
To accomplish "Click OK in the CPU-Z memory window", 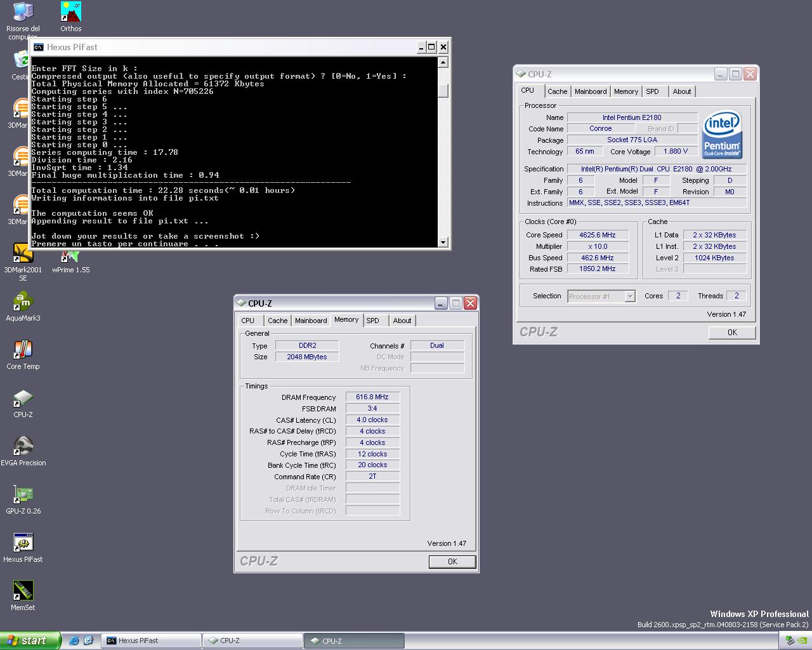I will pyautogui.click(x=452, y=562).
